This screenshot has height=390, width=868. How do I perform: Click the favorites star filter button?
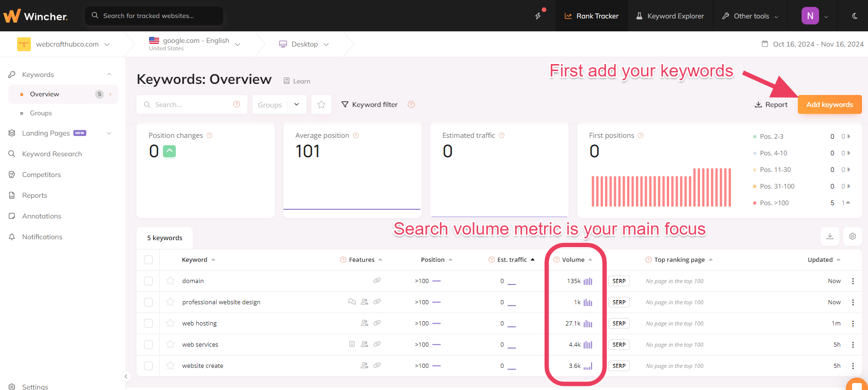pyautogui.click(x=321, y=105)
